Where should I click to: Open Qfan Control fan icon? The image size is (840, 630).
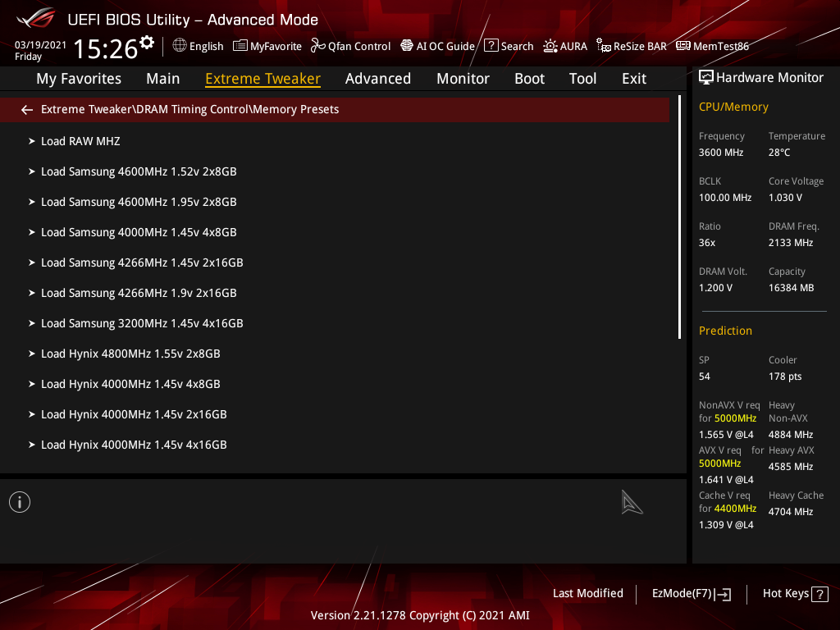(318, 46)
